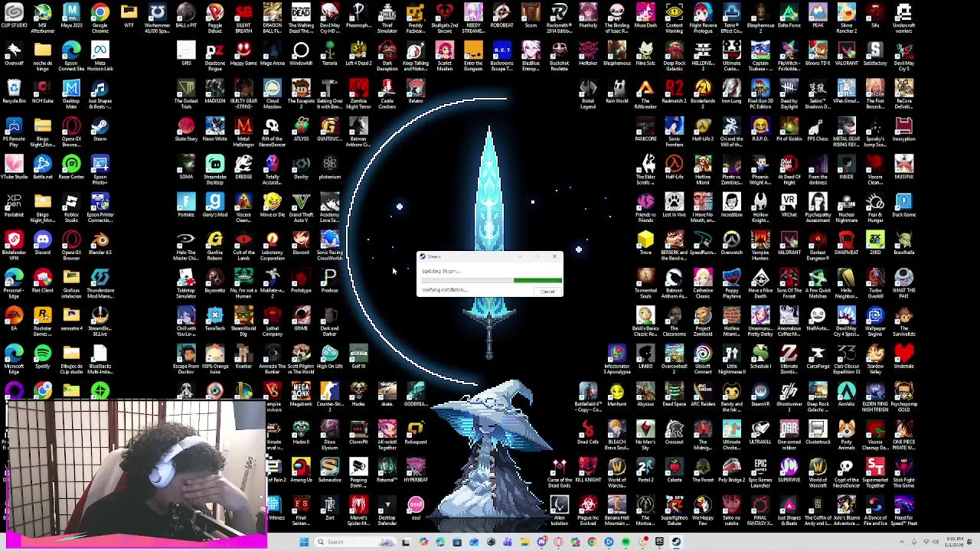Select the Steam desktop shortcut

(100, 130)
